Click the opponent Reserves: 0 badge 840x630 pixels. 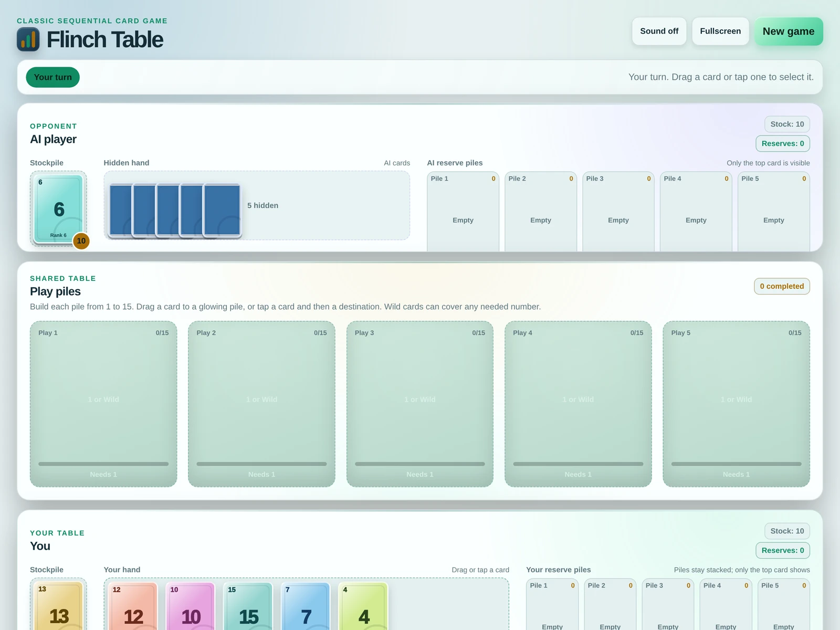point(783,143)
